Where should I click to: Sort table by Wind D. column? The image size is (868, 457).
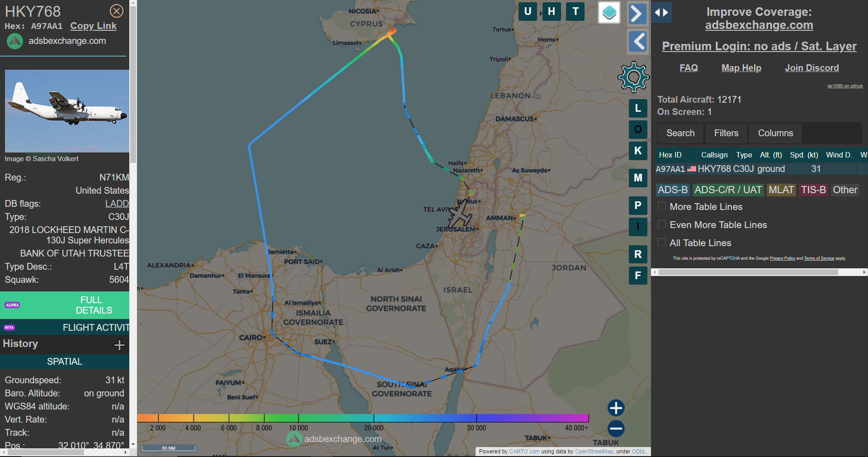[x=839, y=155]
